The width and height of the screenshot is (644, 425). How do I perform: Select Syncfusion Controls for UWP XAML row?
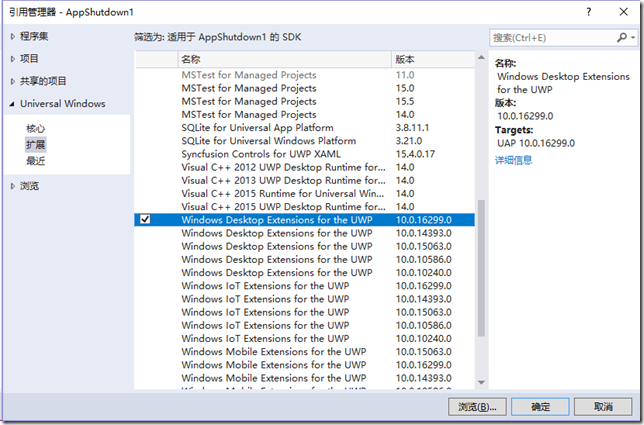point(305,154)
